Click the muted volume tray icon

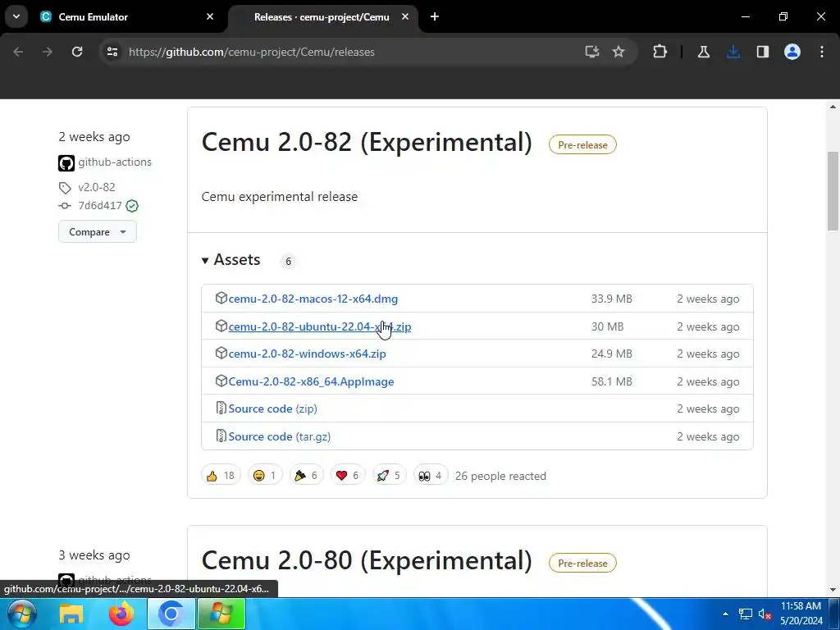click(x=765, y=614)
